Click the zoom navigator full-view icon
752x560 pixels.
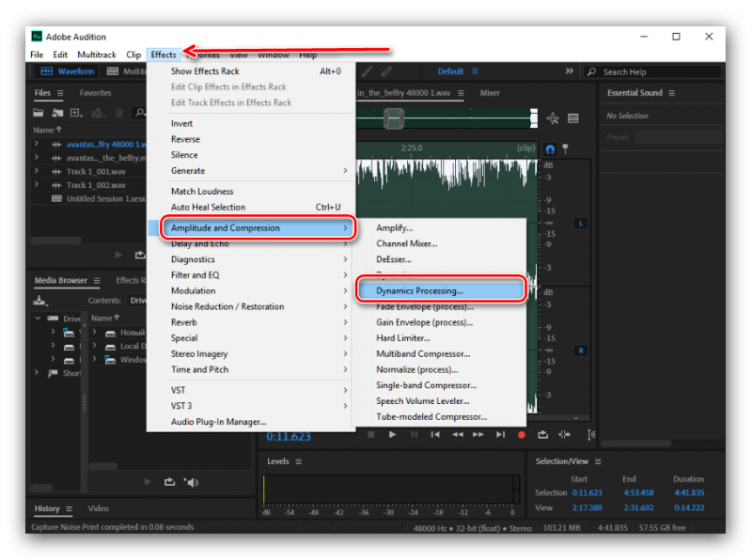pos(553,118)
